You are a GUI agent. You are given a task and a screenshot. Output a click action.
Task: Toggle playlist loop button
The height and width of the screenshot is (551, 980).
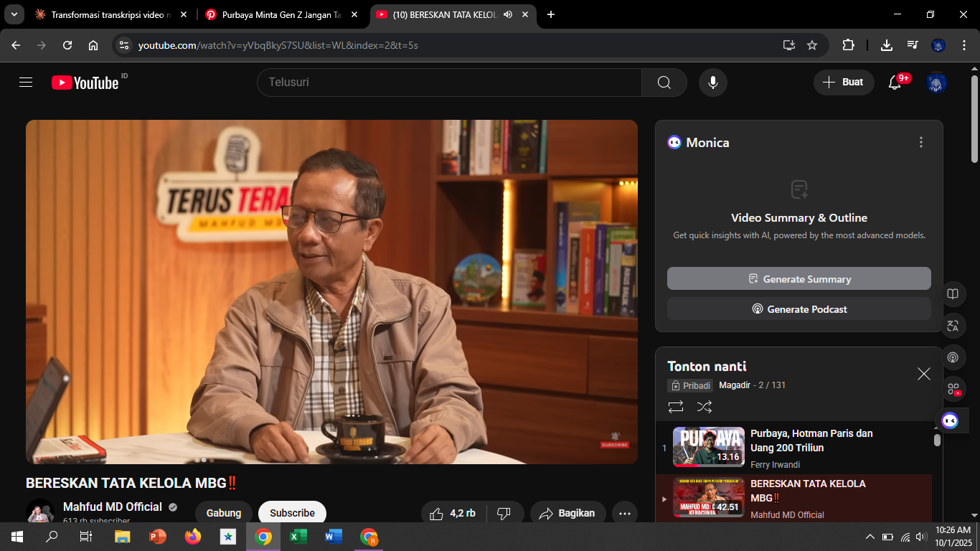(676, 407)
